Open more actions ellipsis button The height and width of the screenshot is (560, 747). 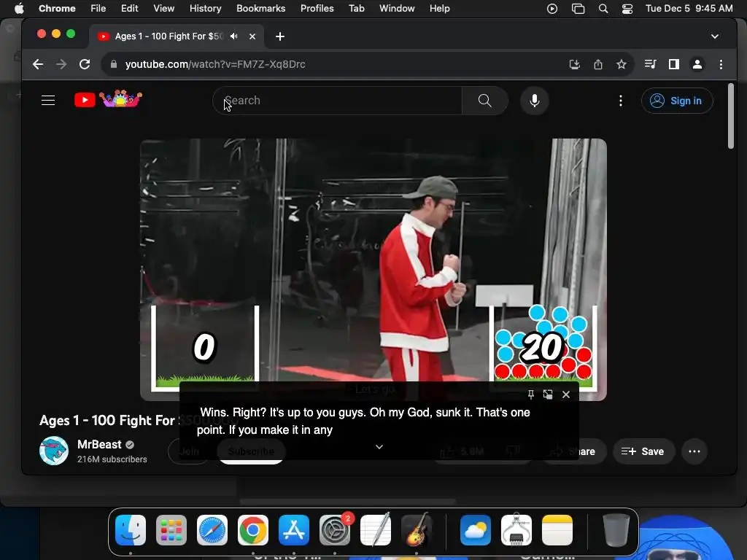[694, 451]
